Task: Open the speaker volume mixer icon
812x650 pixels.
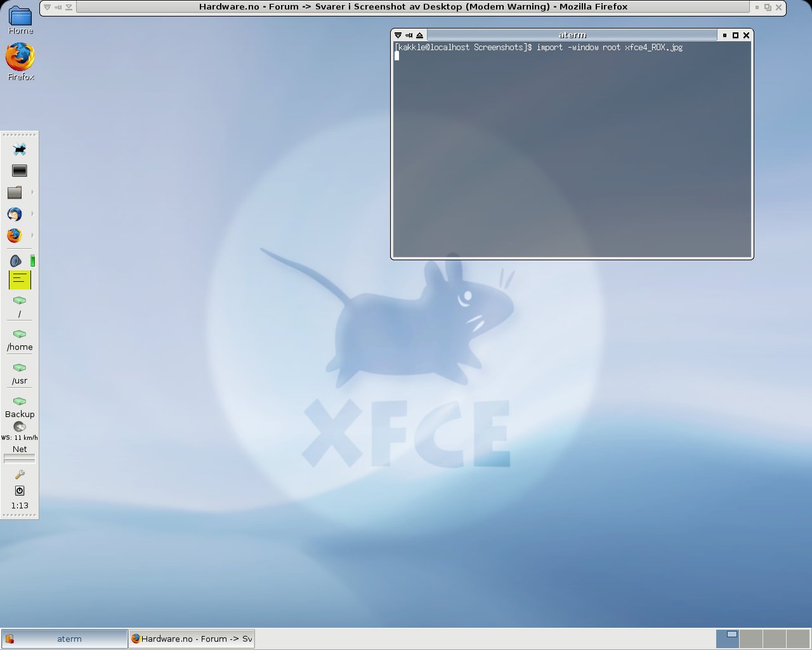Action: click(16, 261)
